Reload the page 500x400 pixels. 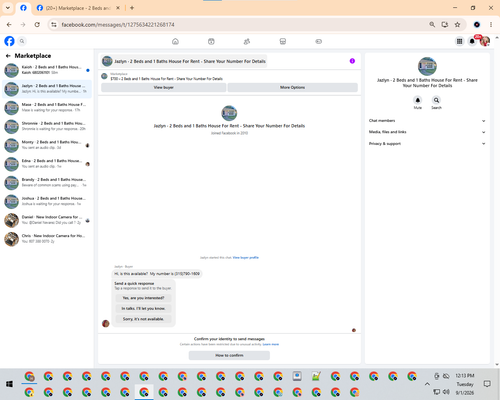pos(37,25)
